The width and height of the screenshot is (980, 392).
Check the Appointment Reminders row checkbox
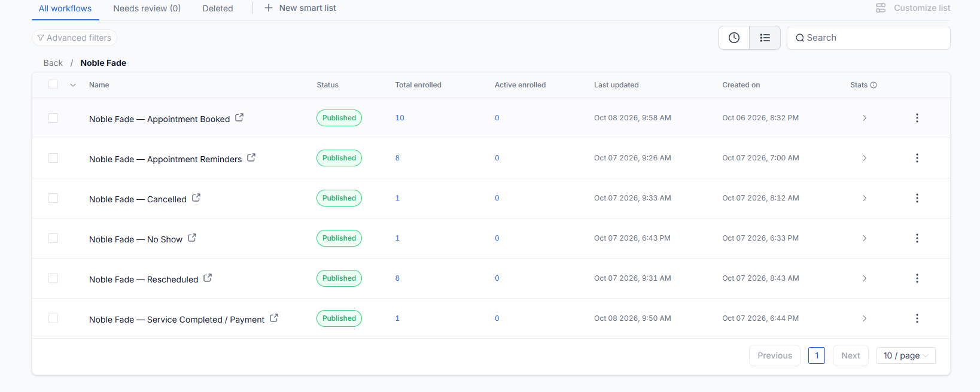point(53,158)
